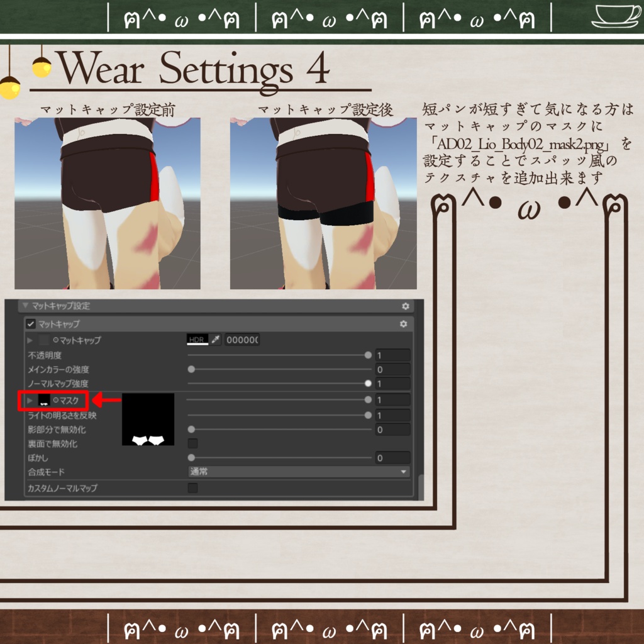Select the empty マットキャップ texture slot
Viewport: 644px width, 644px height.
pos(44,340)
